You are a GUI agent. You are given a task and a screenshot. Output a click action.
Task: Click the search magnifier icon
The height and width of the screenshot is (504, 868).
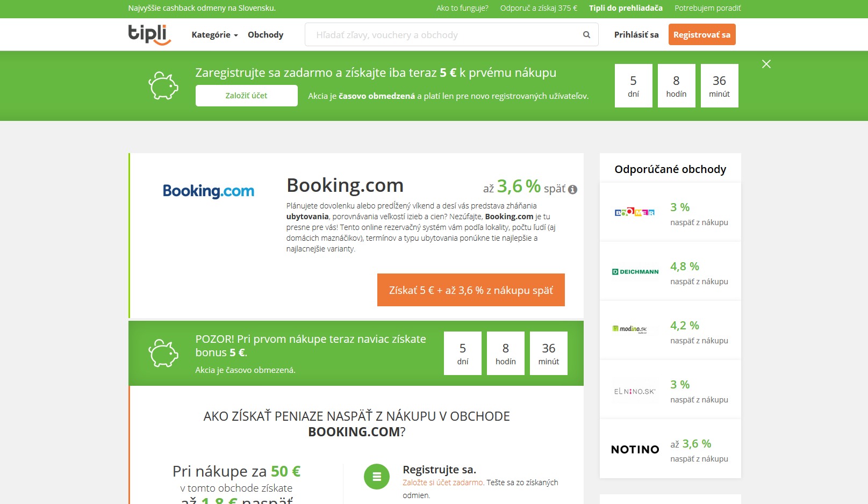click(x=586, y=35)
